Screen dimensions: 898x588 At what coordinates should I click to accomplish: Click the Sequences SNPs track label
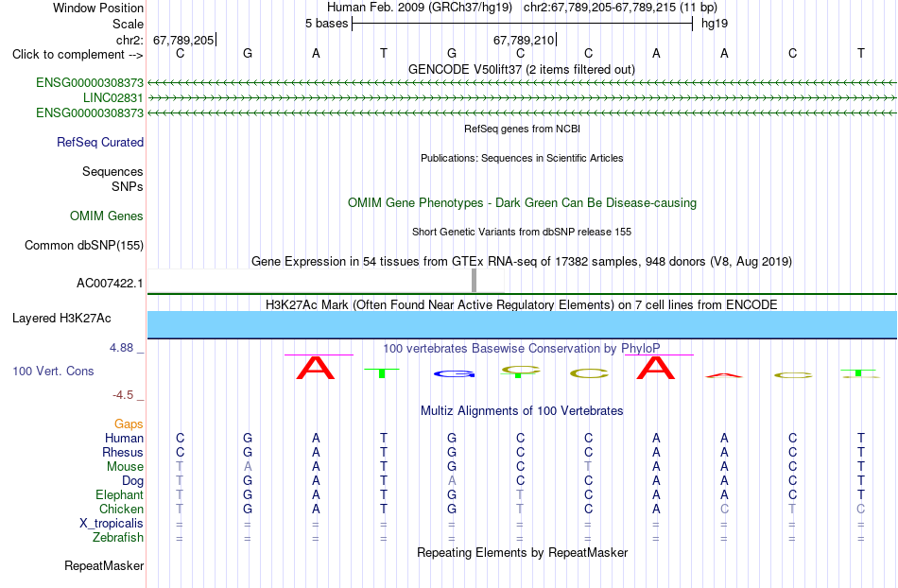[x=112, y=179]
